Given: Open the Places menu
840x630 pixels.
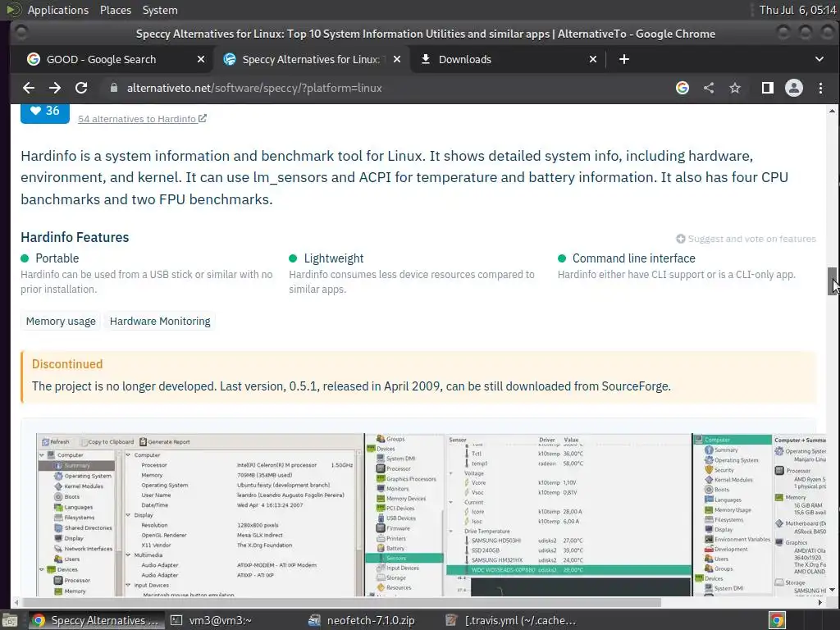Looking at the screenshot, I should 115,10.
